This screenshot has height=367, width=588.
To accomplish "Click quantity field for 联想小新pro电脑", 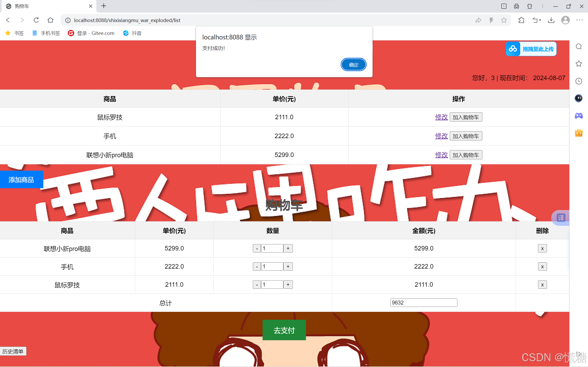I will point(272,248).
